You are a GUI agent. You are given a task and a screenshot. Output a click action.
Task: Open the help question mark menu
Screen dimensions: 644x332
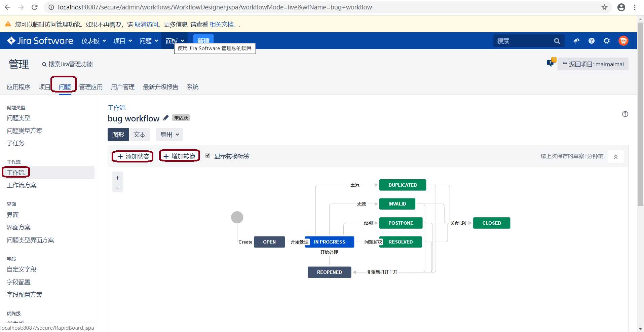[x=592, y=41]
